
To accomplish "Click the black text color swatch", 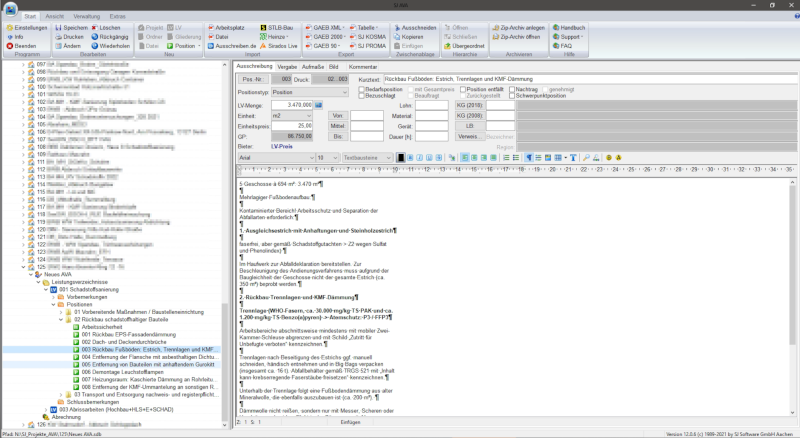I will pos(401,158).
